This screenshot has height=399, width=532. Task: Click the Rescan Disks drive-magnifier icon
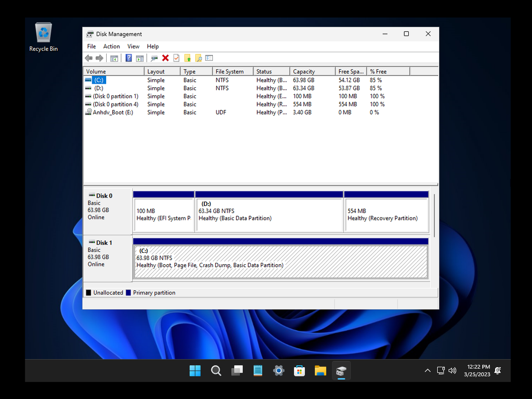tap(155, 58)
